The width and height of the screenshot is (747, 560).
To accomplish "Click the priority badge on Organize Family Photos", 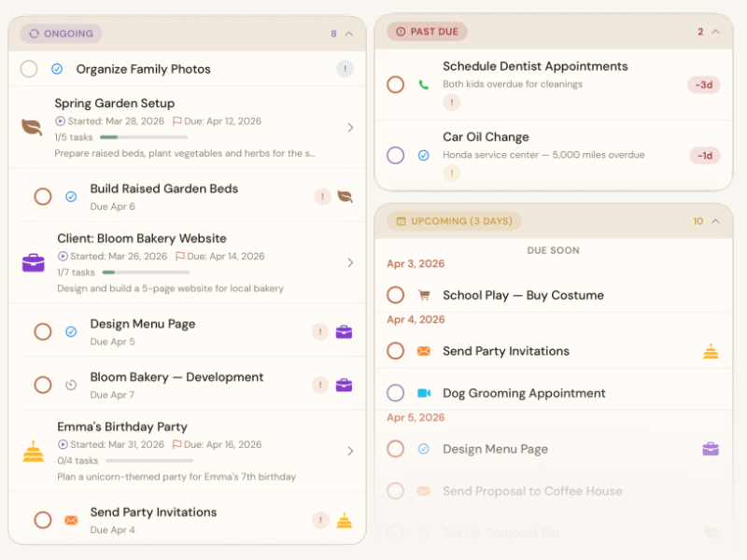I will click(x=345, y=68).
